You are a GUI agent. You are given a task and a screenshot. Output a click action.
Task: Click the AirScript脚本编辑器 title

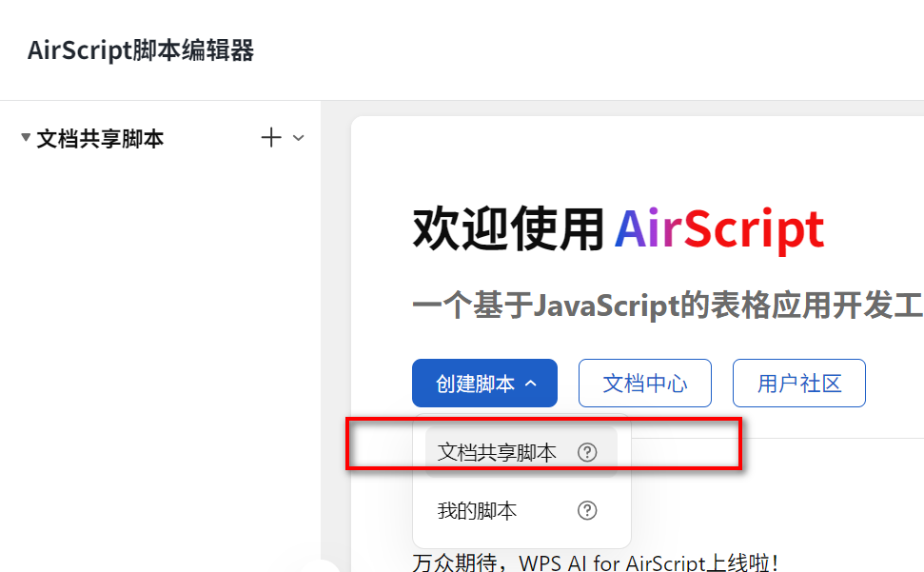click(x=141, y=50)
